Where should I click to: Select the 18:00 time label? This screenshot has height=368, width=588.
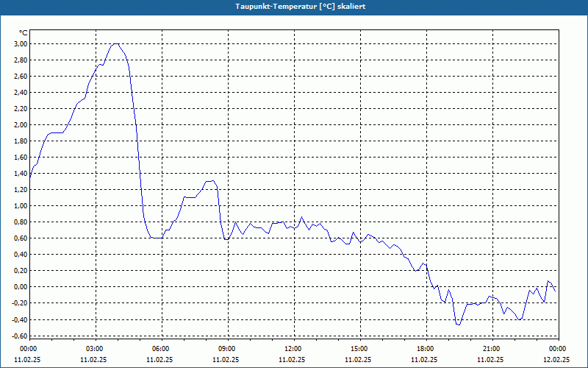(427, 349)
